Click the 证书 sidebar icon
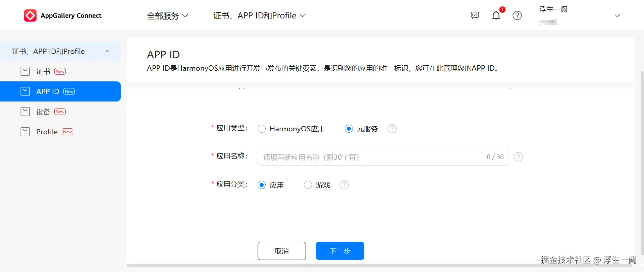 (25, 71)
